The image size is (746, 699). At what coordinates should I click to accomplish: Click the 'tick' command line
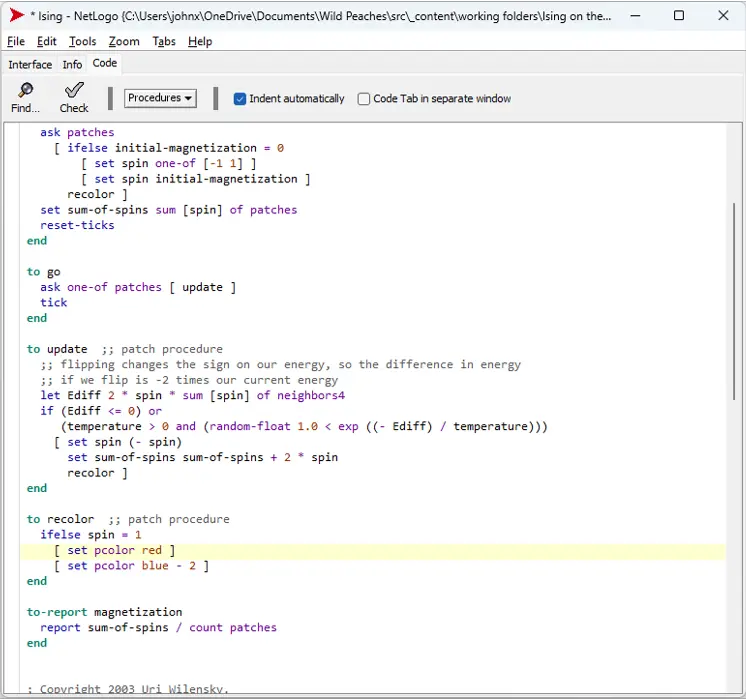[x=54, y=303]
